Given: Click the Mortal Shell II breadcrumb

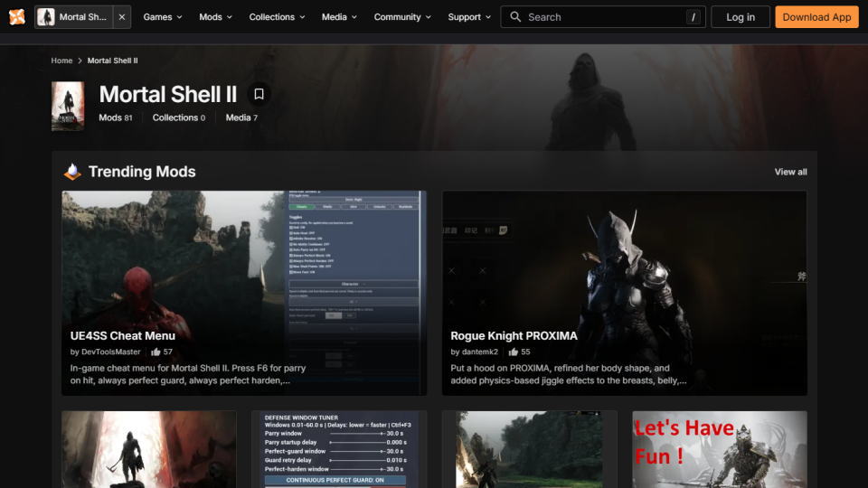Looking at the screenshot, I should coord(112,61).
